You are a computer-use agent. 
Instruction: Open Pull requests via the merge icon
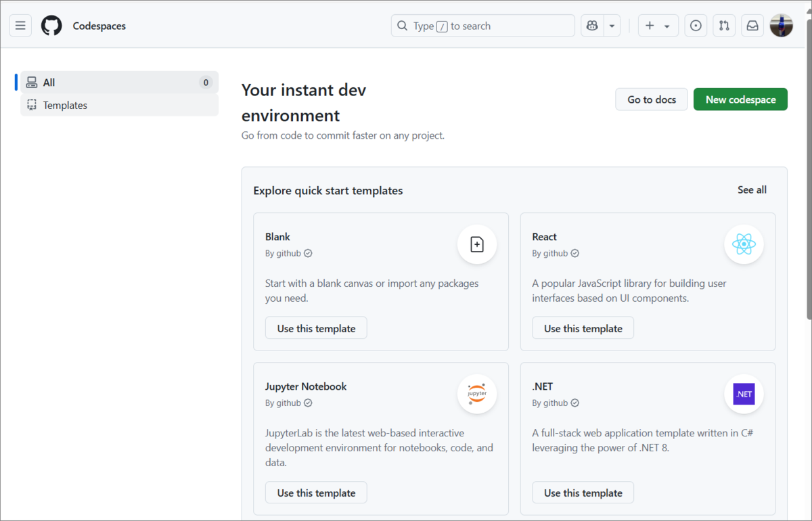coord(724,25)
